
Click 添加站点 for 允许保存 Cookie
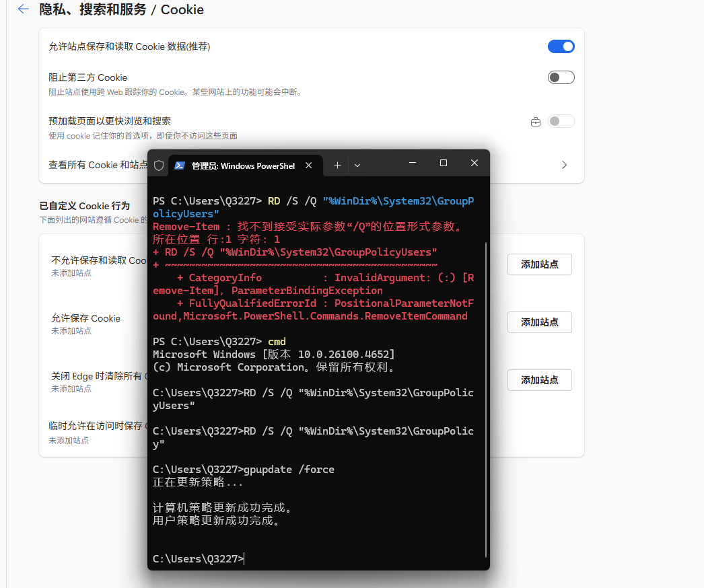538,322
